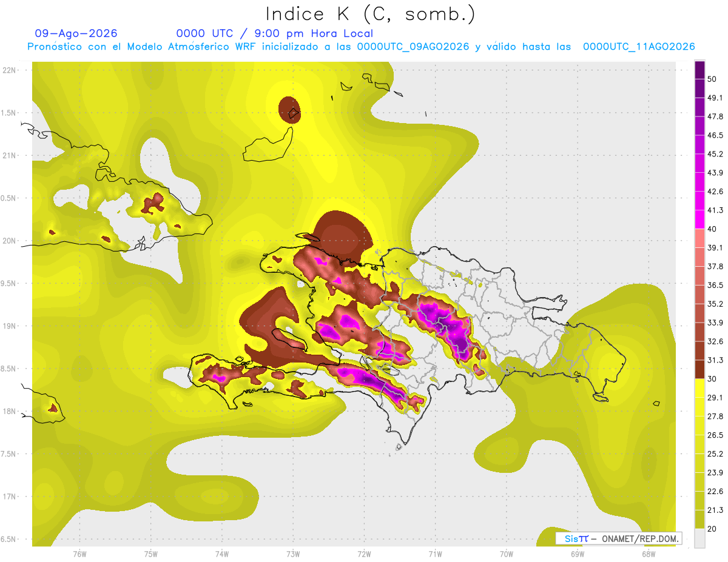Select the dark brown swatch between 30 and 31.3
The width and height of the screenshot is (728, 562).
(699, 369)
